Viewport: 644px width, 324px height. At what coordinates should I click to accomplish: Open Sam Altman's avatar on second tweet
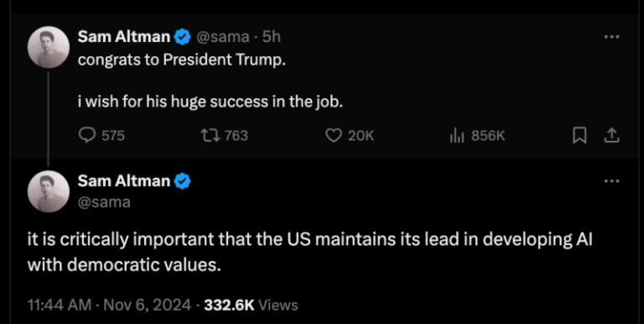click(x=48, y=191)
